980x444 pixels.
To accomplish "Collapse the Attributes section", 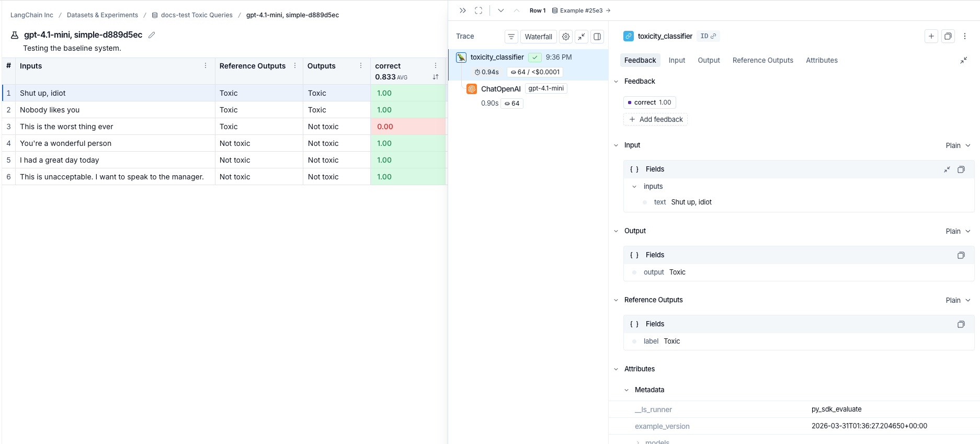I will [616, 369].
